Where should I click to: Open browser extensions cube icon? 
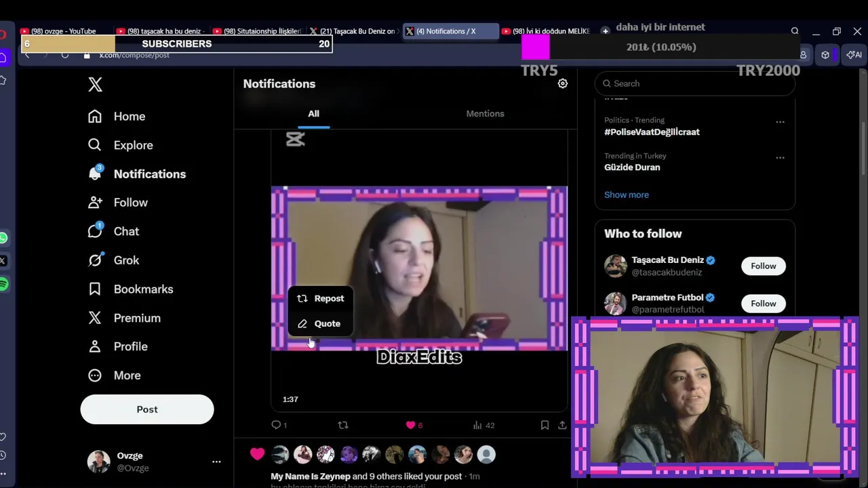pyautogui.click(x=825, y=55)
